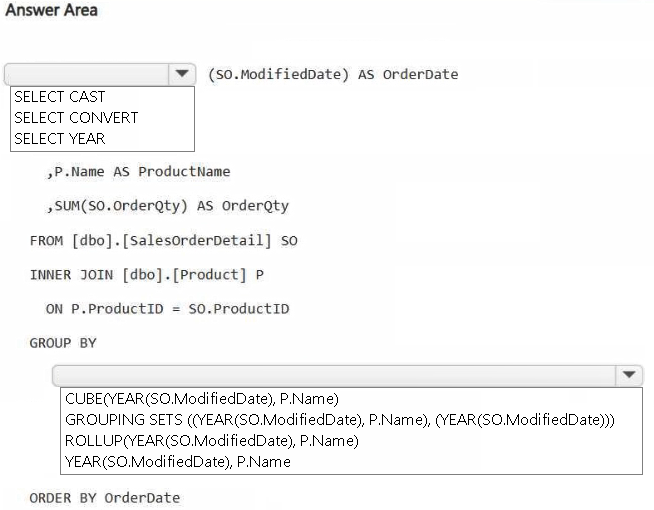Viewport: 654px width, 510px height.
Task: Click the INNER JOIN [dbo].[Product] P line
Action: (x=146, y=274)
